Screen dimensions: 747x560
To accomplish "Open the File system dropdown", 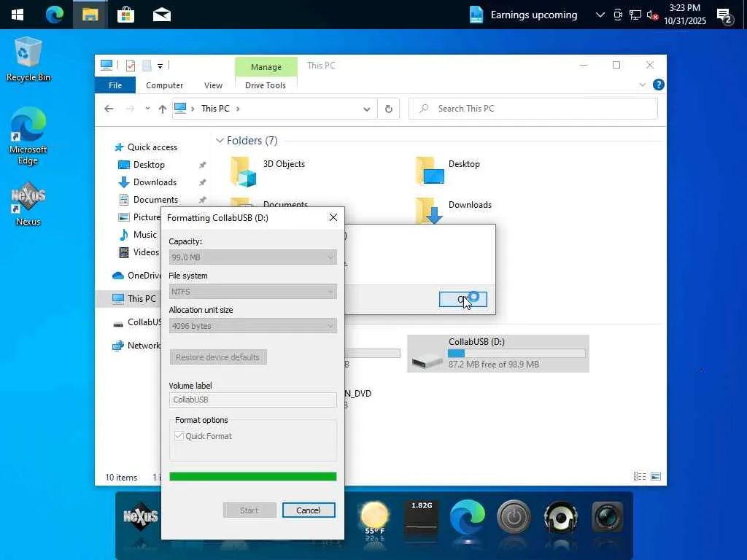I will point(253,292).
